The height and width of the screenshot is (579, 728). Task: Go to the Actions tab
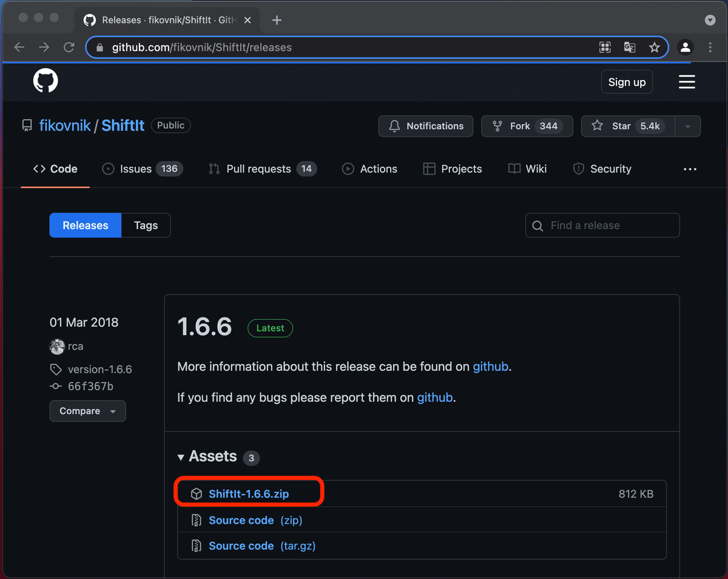click(x=369, y=169)
